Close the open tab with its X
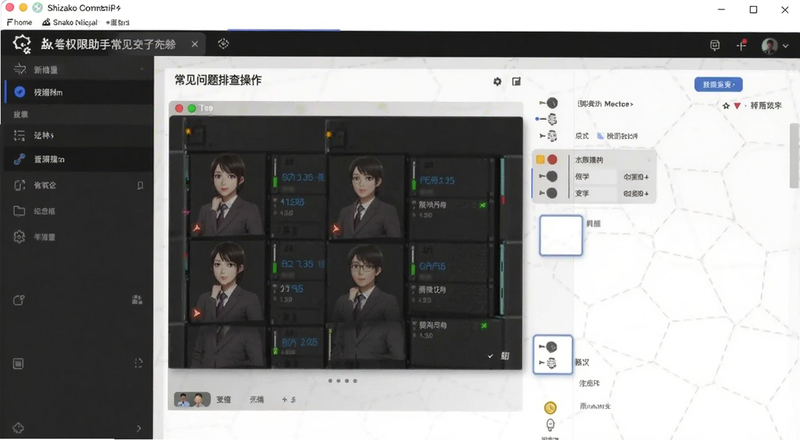Image resolution: width=800 pixels, height=440 pixels. [194, 44]
